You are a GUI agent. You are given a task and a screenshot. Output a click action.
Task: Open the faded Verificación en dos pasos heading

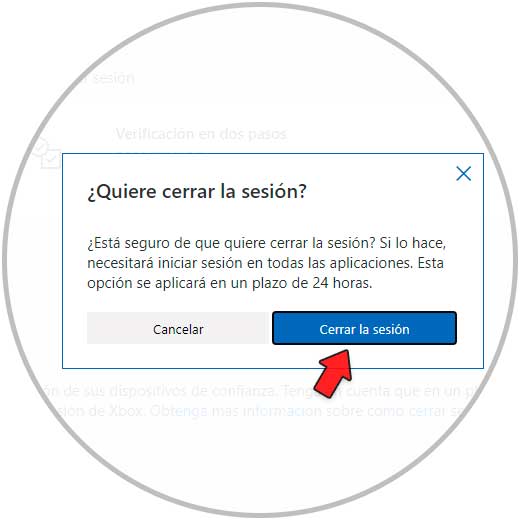201,134
